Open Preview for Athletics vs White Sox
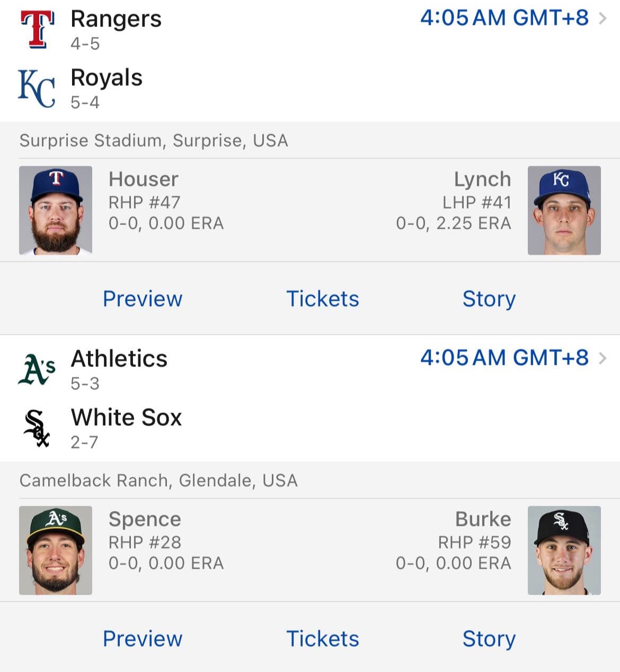This screenshot has width=620, height=672. [143, 639]
